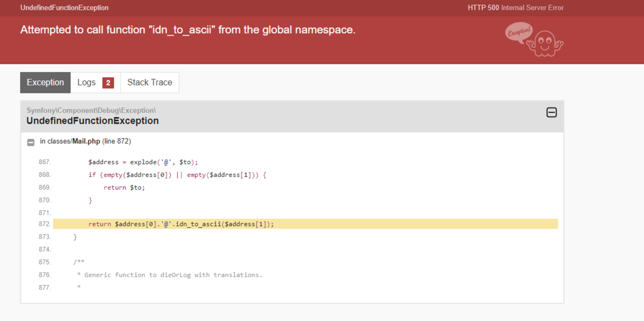Click the Symfony ghost exception icon
The image size is (644, 321).
534,39
